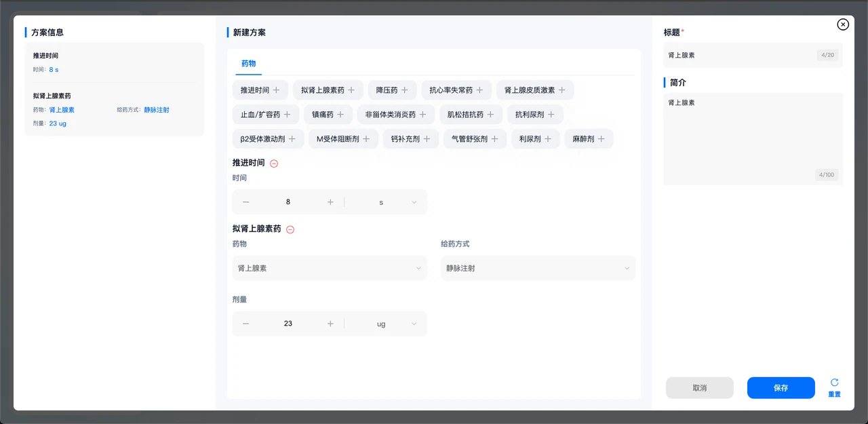Click the 取消 button
This screenshot has height=424, width=868.
coord(700,388)
